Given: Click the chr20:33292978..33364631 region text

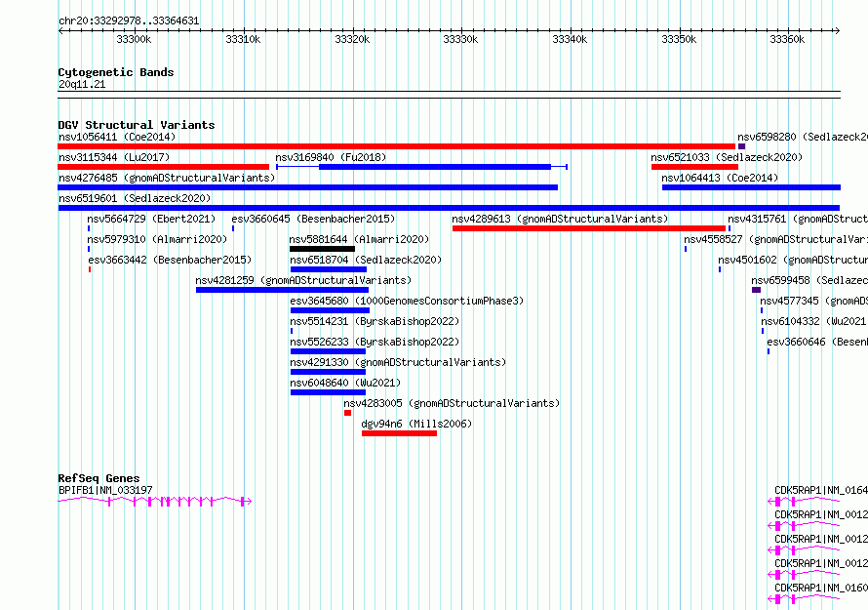Looking at the screenshot, I should [129, 21].
